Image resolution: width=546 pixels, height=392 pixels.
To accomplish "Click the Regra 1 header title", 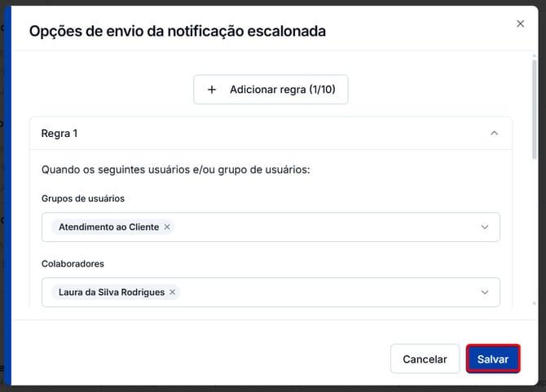I will coord(59,134).
